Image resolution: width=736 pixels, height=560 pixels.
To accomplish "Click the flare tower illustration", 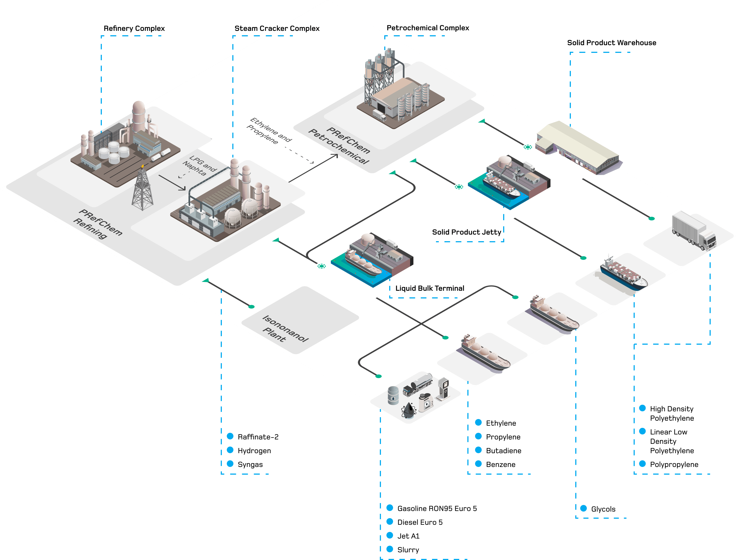I will [142, 188].
